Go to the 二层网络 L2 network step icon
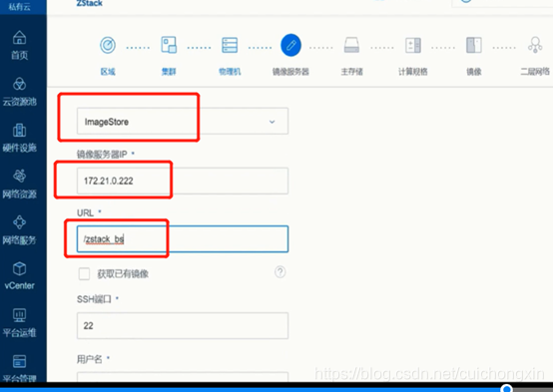553x392 pixels. pyautogui.click(x=535, y=45)
